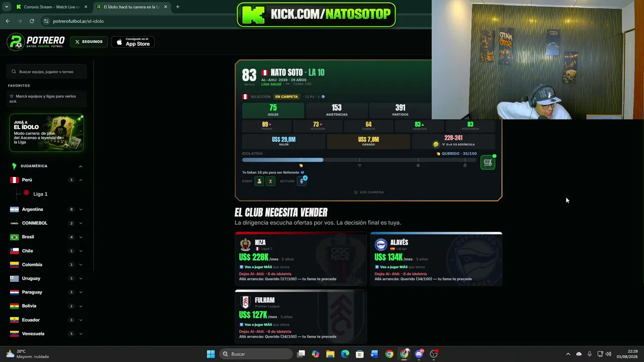Click the Fulham club crest
Image resolution: width=644 pixels, height=362 pixels.
click(246, 302)
